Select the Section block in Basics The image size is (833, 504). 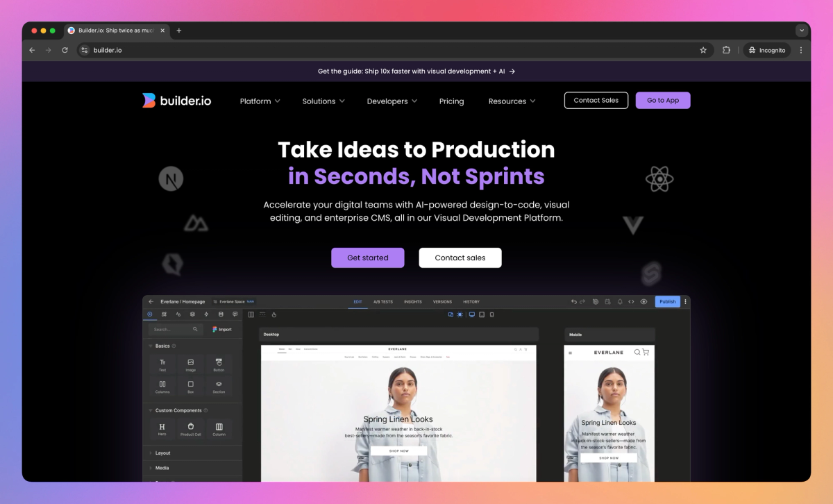219,387
